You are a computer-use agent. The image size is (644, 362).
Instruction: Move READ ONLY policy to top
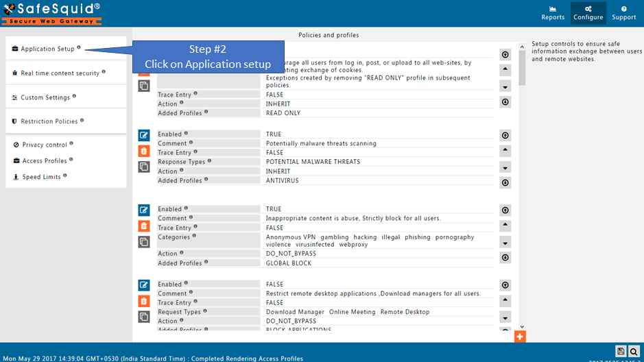pos(505,55)
